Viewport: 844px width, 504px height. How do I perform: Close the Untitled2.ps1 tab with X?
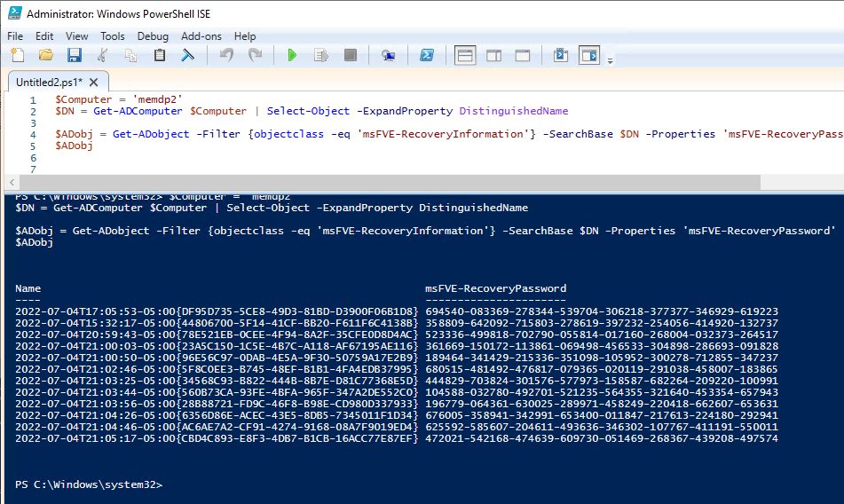coord(94,83)
